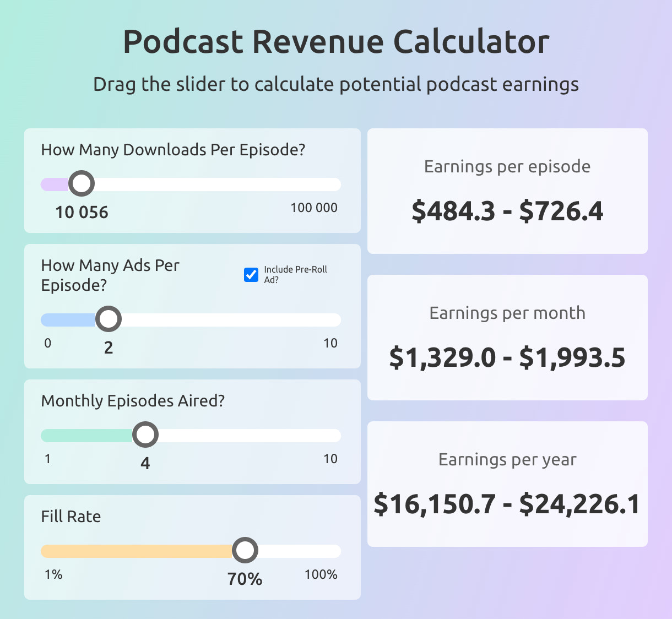Click the 'Earnings per month' label
The width and height of the screenshot is (672, 619).
click(x=507, y=313)
